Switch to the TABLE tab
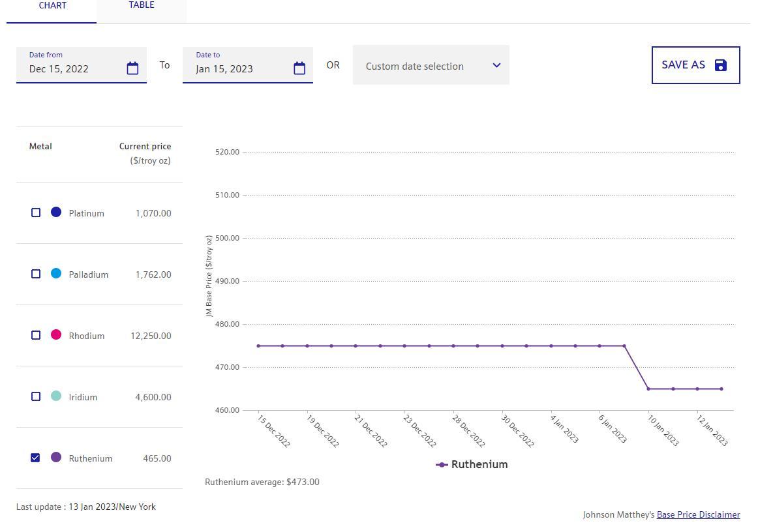Image resolution: width=758 pixels, height=532 pixels. coord(142,6)
